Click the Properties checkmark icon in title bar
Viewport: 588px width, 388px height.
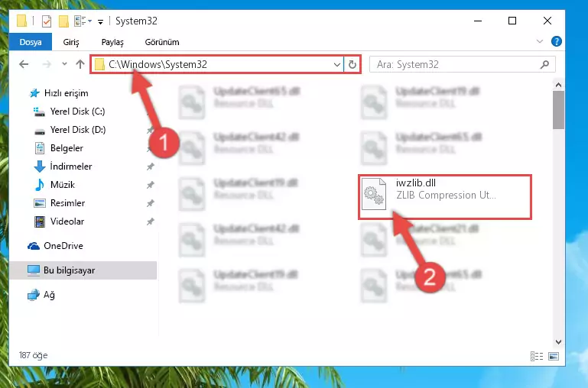[47, 21]
